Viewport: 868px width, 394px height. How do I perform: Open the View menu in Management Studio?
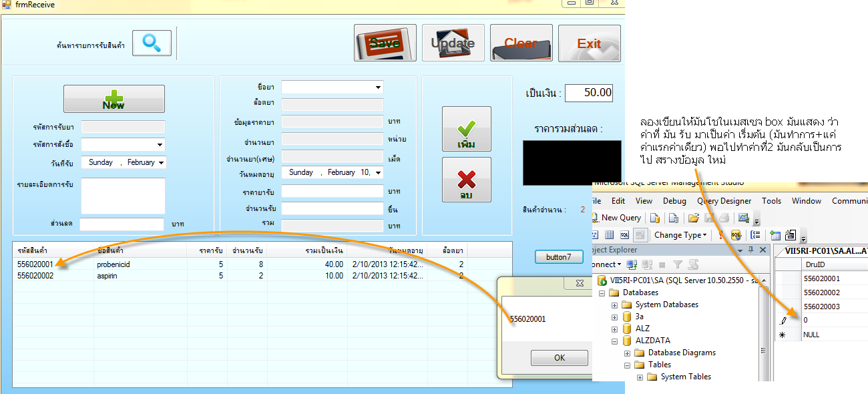tap(644, 200)
